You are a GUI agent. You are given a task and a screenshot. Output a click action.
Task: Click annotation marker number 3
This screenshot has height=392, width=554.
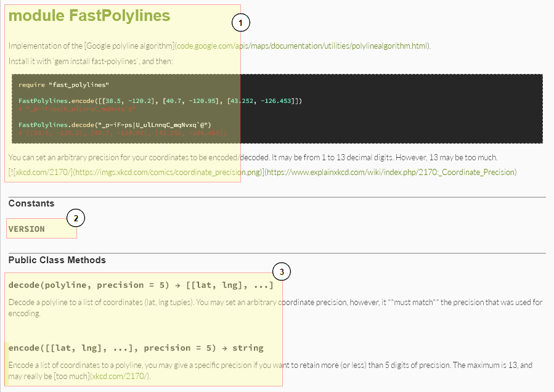[281, 272]
